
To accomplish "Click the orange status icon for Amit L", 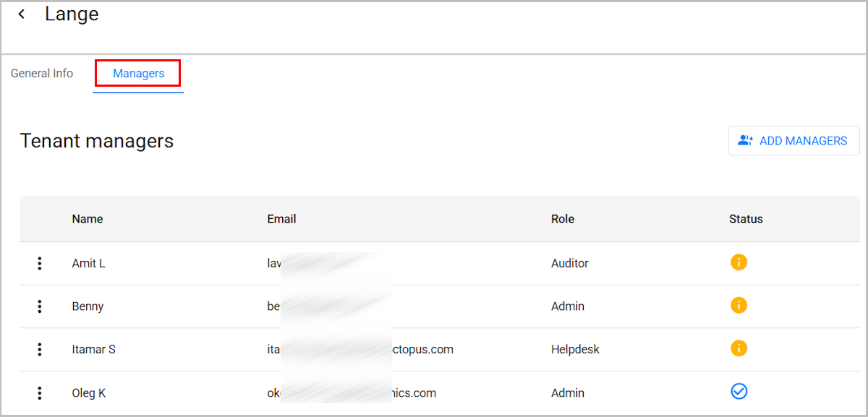I will click(739, 262).
